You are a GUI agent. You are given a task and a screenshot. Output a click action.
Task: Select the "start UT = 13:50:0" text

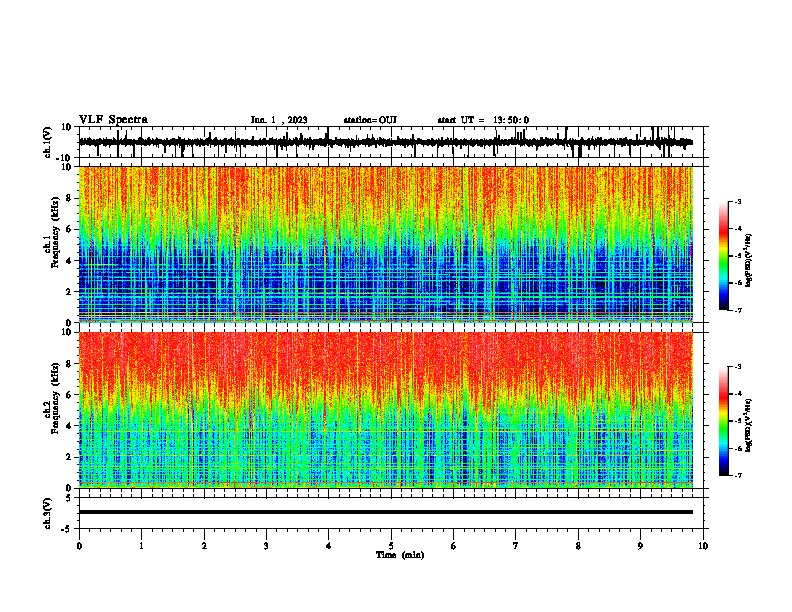click(x=483, y=120)
